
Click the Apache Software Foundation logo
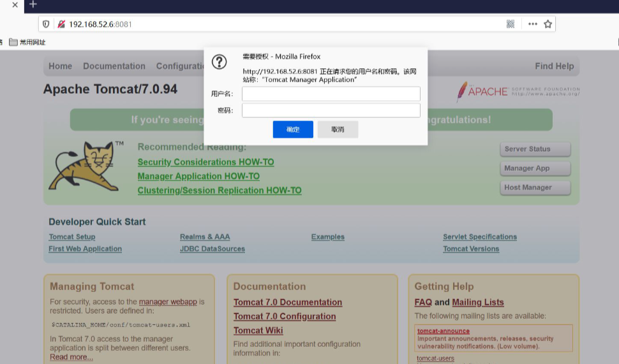(518, 92)
